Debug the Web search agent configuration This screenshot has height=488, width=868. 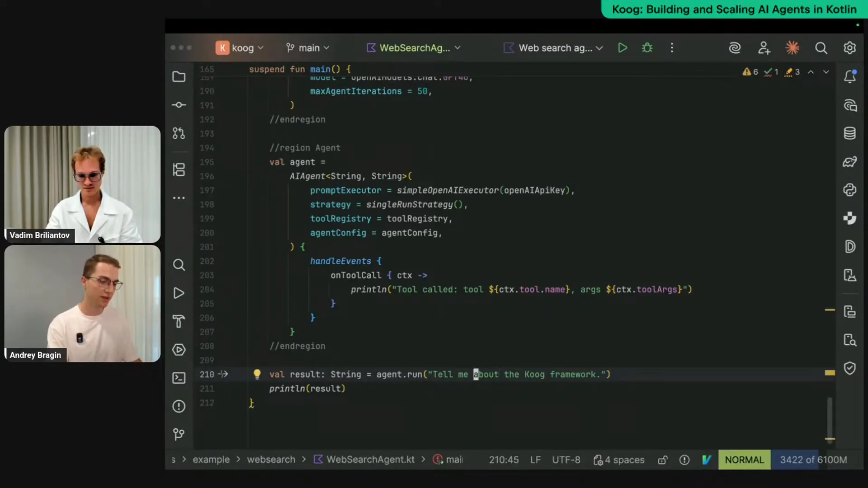(647, 48)
